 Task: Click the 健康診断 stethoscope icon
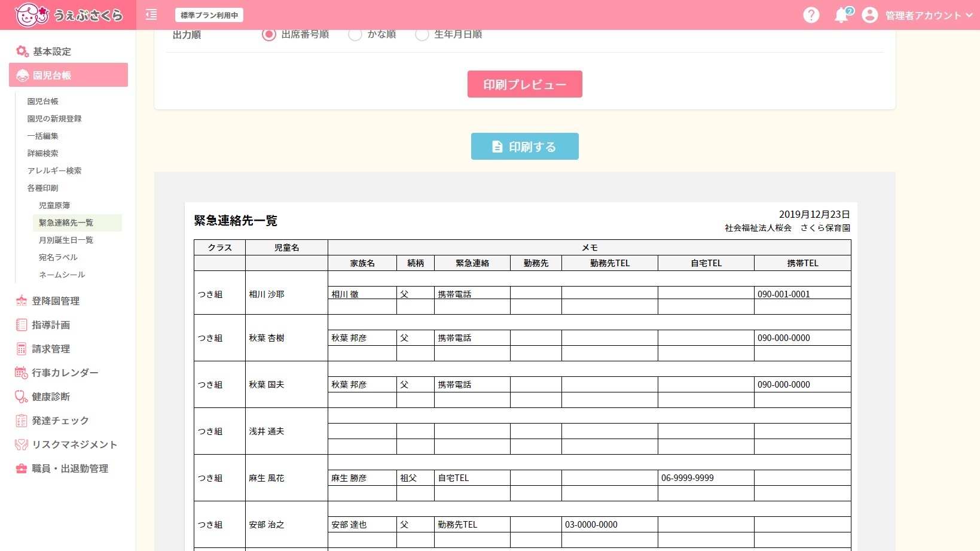click(x=22, y=397)
